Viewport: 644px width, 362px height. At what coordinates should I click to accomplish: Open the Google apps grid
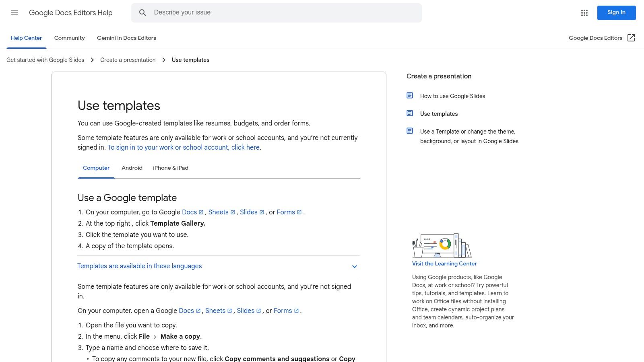(x=584, y=13)
